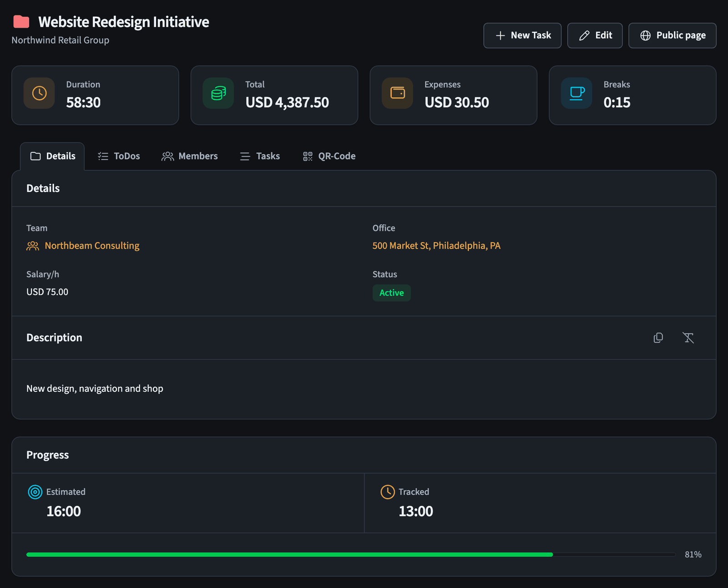This screenshot has width=728, height=588.
Task: Click the Edit button
Action: tap(595, 35)
